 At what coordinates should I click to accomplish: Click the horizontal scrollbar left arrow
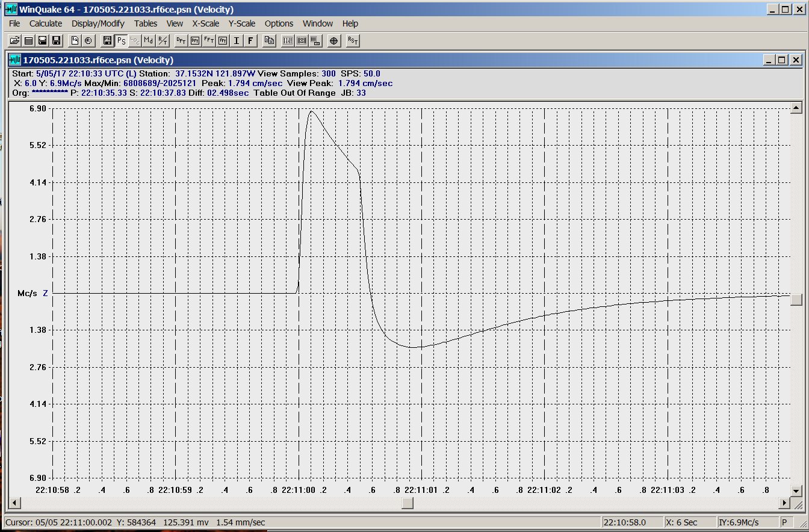(15, 503)
